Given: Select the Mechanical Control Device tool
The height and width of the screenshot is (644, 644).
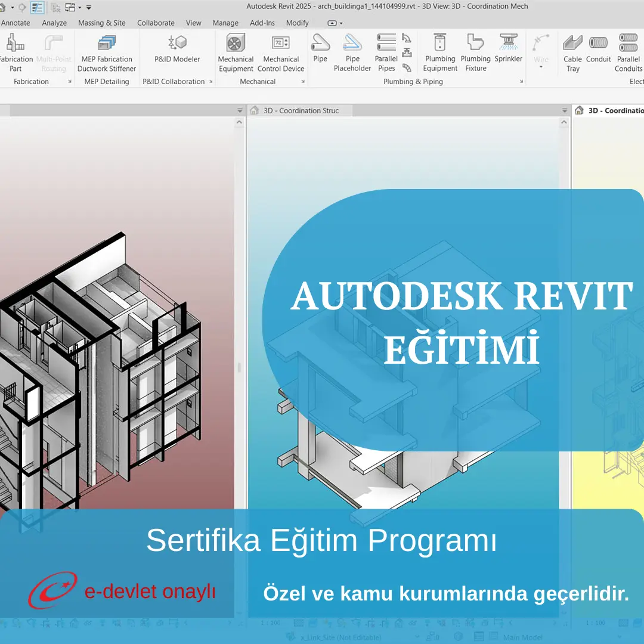Looking at the screenshot, I should click(x=281, y=53).
